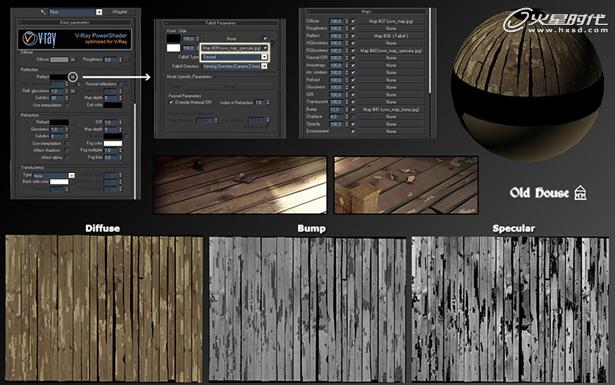Open the Translucency Type dropdown
The width and height of the screenshot is (615, 385).
(x=53, y=175)
